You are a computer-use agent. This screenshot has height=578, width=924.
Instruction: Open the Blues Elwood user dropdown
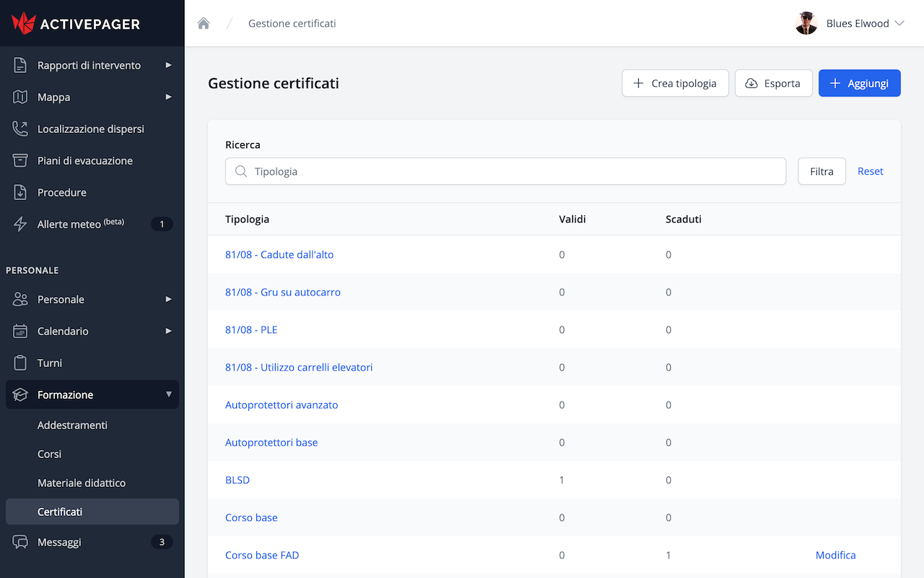[x=899, y=23]
